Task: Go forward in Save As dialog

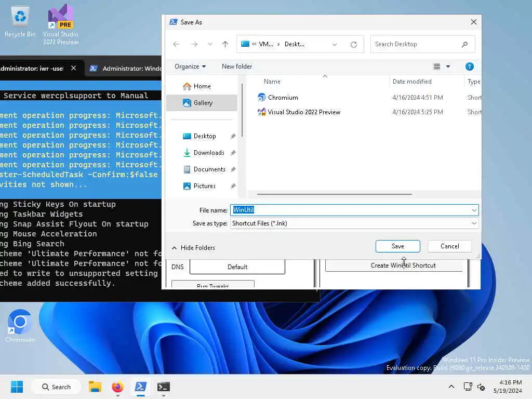Action: point(194,44)
